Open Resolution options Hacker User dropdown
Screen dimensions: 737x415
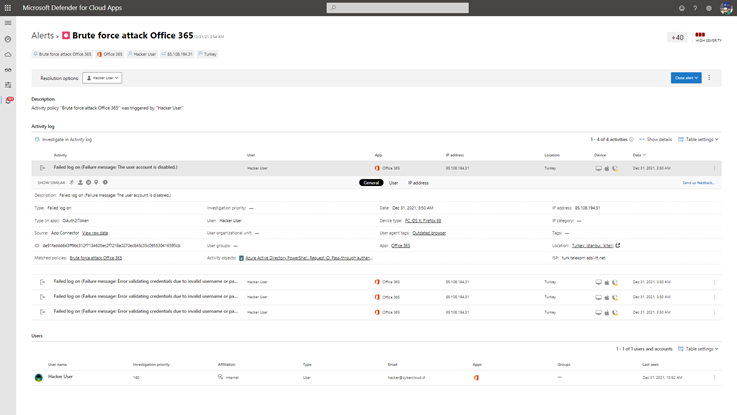[102, 78]
